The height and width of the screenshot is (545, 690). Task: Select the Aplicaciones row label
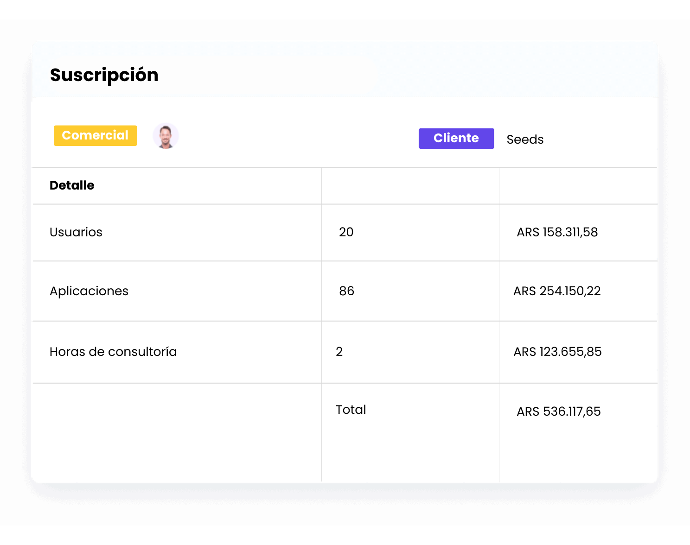[89, 291]
